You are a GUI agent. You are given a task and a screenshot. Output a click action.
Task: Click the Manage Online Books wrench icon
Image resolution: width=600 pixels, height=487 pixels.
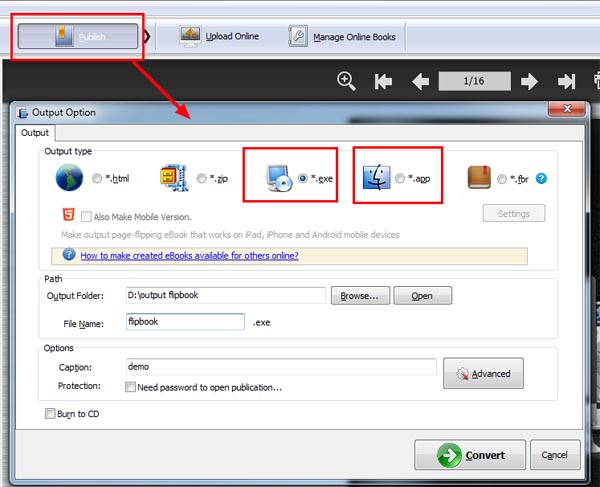pyautogui.click(x=298, y=36)
